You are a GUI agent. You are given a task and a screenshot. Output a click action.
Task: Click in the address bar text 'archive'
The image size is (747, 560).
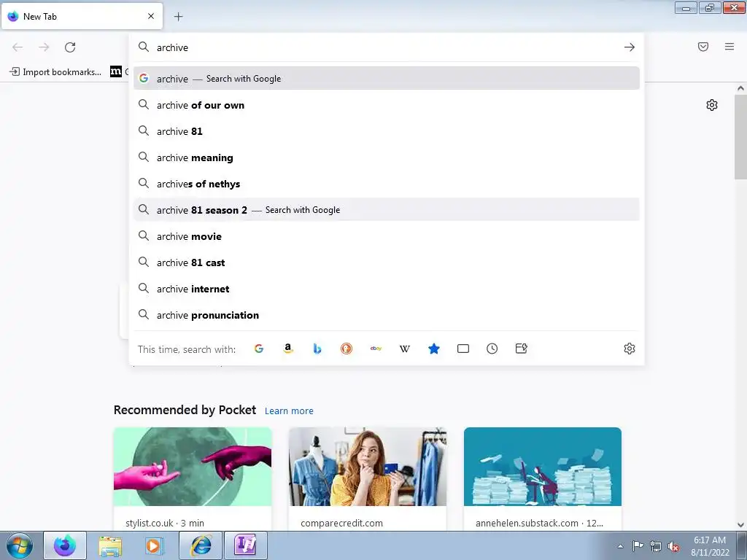point(172,47)
